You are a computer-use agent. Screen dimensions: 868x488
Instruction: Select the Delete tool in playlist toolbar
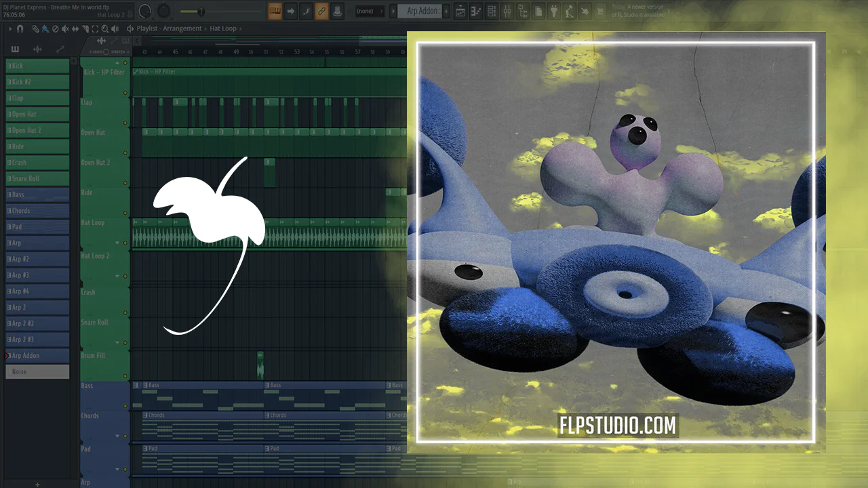tap(56, 28)
